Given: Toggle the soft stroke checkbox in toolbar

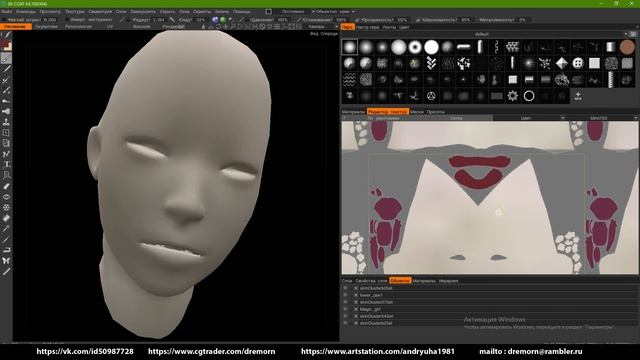Looking at the screenshot, I should click(x=4, y=20).
